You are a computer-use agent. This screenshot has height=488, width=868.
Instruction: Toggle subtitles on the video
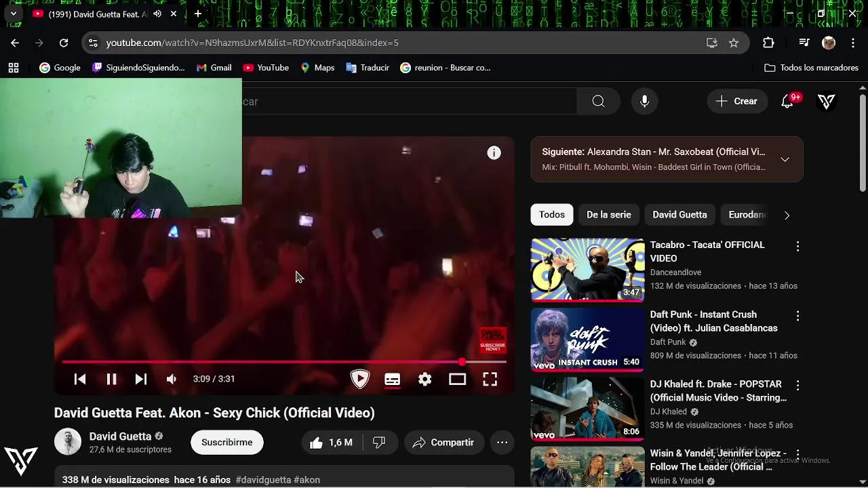[x=392, y=380]
